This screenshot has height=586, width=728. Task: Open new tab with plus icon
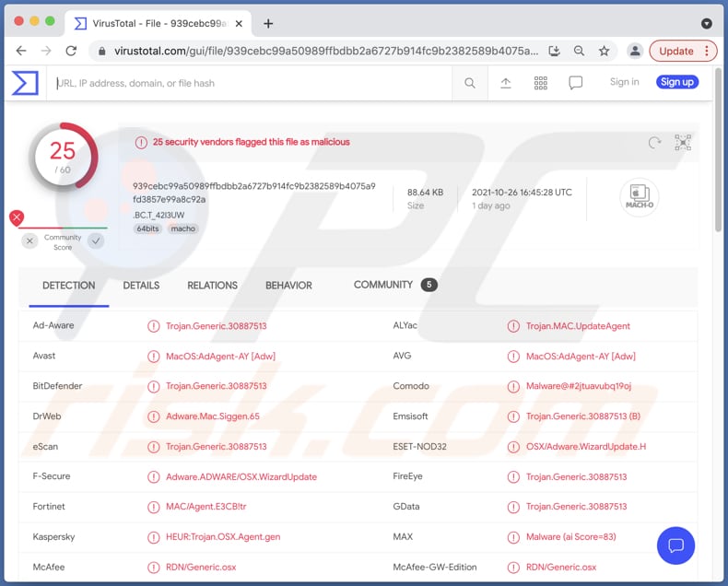click(268, 24)
